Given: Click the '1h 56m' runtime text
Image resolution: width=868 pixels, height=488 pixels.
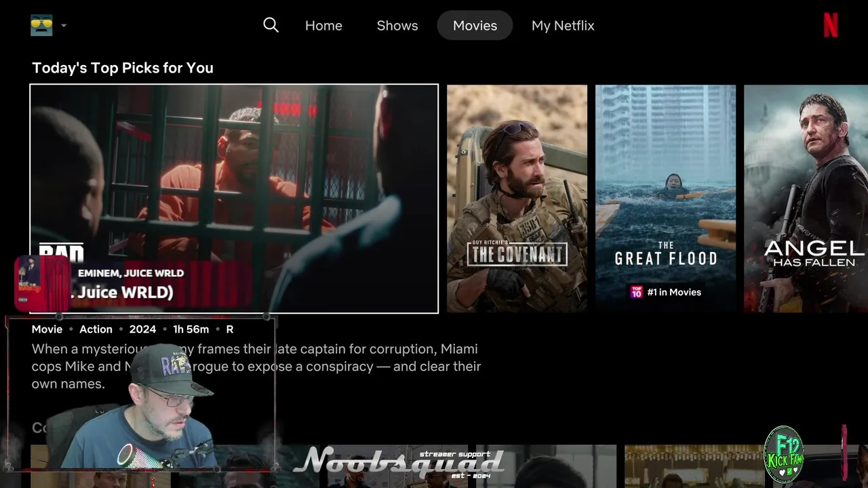Looking at the screenshot, I should pos(191,329).
